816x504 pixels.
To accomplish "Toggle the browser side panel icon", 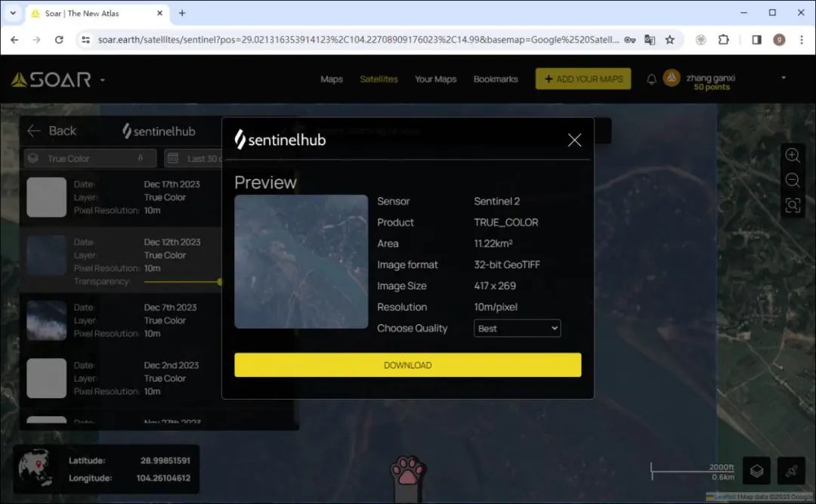I will click(756, 39).
